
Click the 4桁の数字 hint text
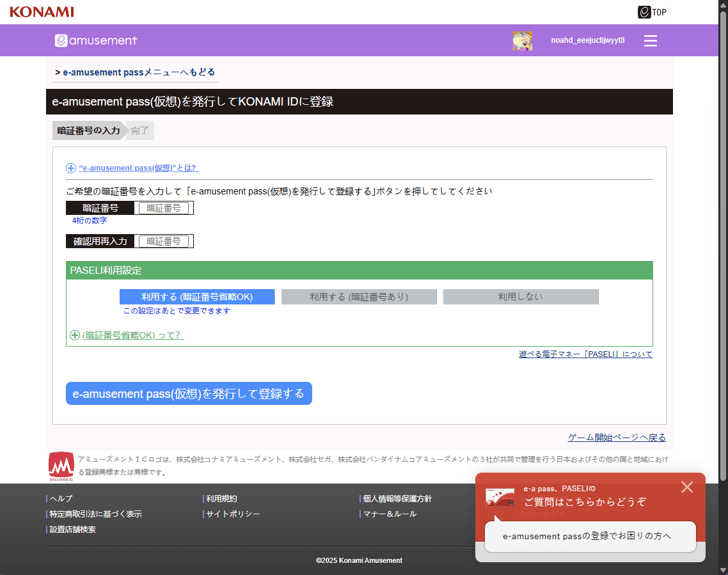tap(90, 221)
